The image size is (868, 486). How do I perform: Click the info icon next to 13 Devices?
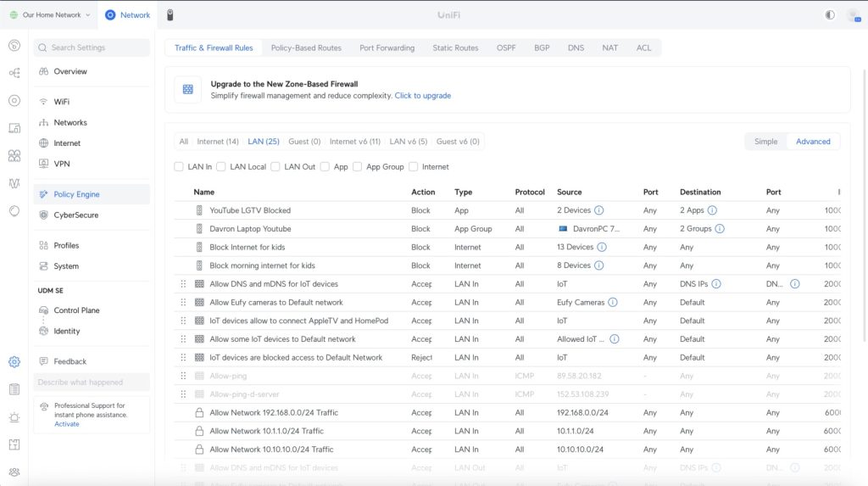pos(602,247)
